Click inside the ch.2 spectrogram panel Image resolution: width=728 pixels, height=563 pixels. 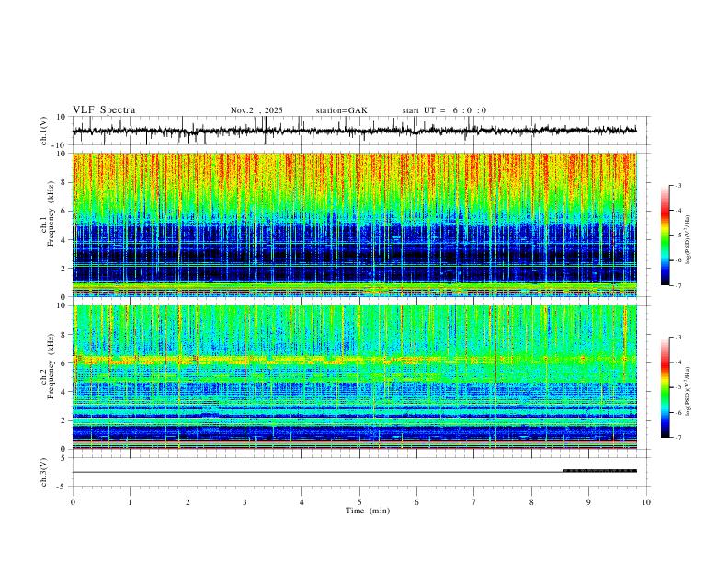point(354,377)
